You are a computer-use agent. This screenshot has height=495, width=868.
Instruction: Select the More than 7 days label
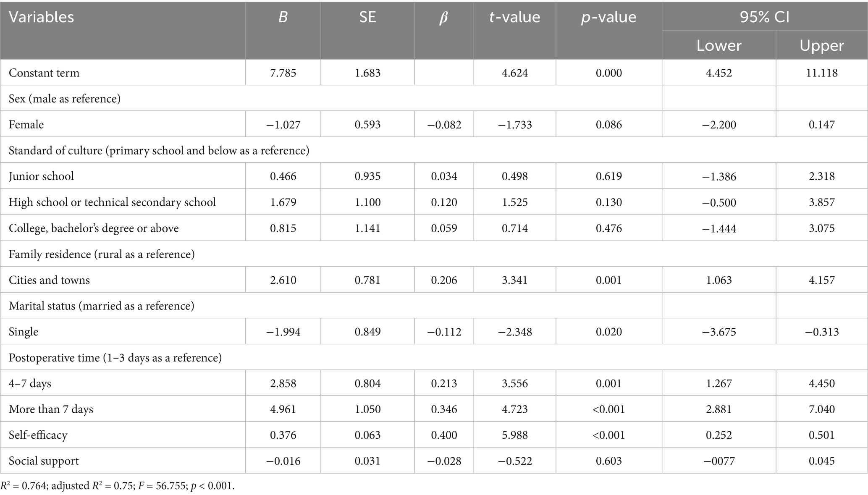[51, 409]
